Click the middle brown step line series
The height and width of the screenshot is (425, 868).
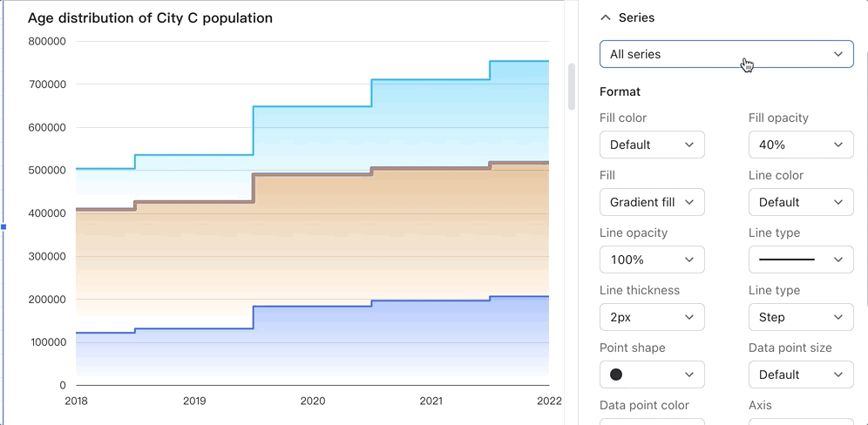pyautogui.click(x=312, y=174)
